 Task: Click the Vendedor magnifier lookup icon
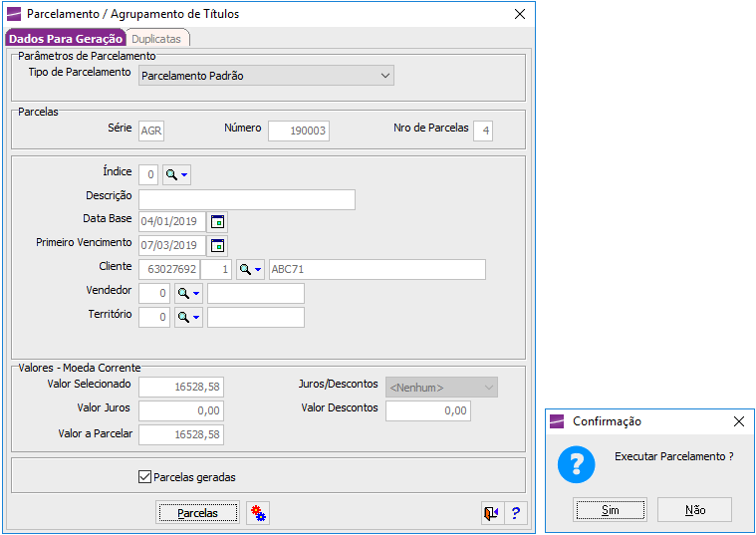click(x=183, y=293)
